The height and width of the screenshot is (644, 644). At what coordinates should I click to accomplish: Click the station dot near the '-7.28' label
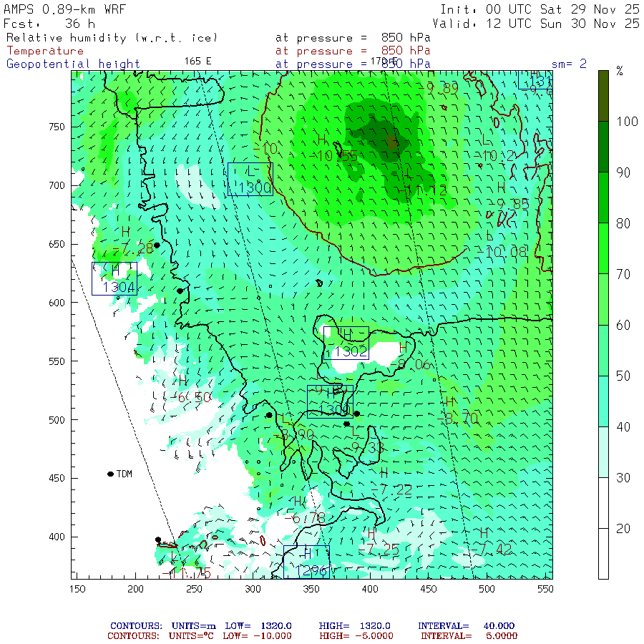(157, 245)
